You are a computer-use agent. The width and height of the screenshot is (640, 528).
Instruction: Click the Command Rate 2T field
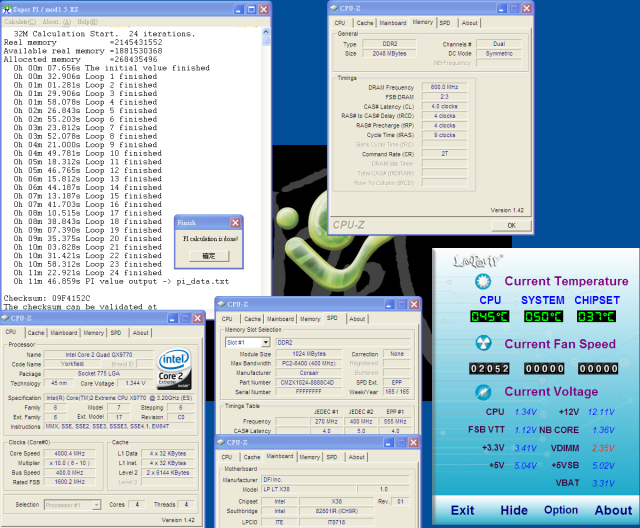(x=444, y=154)
